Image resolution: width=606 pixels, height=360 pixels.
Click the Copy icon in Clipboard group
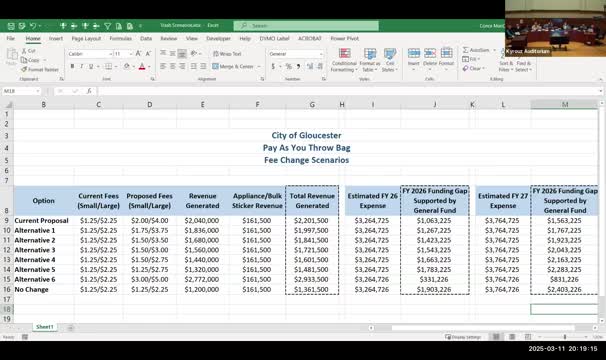[24, 60]
